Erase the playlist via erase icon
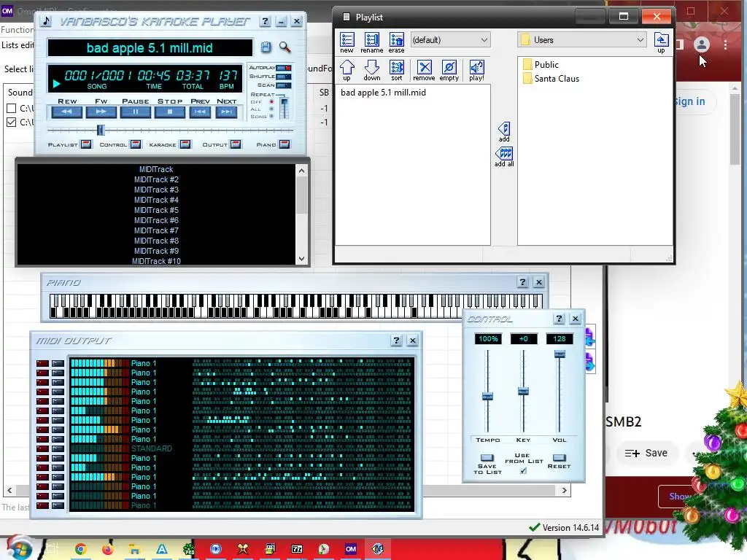 click(x=396, y=42)
